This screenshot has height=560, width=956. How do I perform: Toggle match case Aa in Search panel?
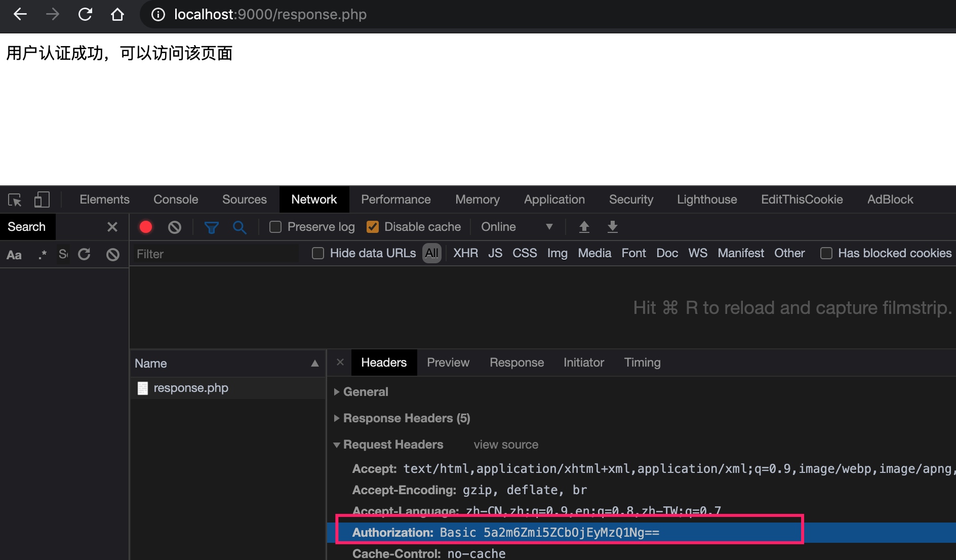pos(14,255)
